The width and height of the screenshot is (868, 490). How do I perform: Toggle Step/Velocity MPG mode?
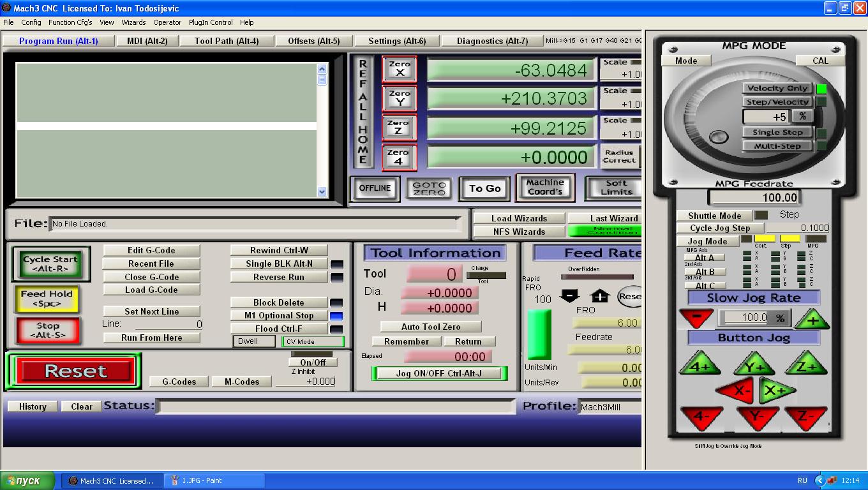click(x=778, y=102)
